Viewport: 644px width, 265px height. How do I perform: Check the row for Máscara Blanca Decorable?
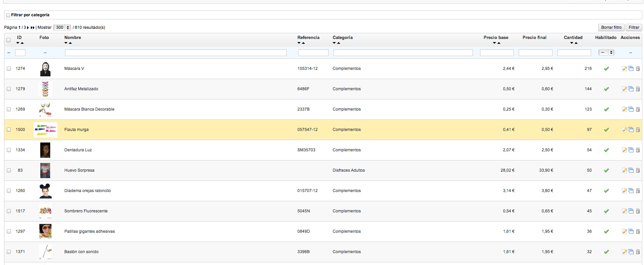(9, 109)
